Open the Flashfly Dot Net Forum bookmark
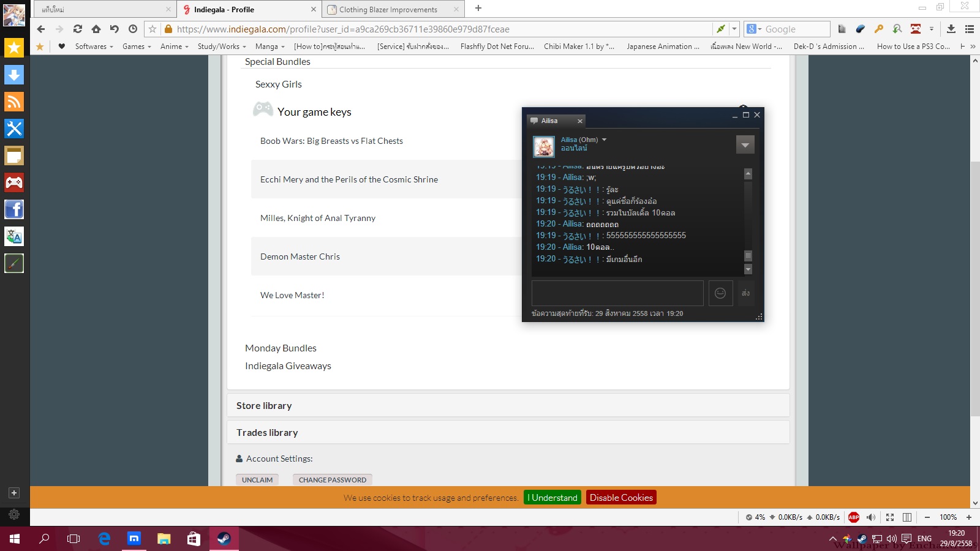The image size is (980, 551). click(497, 47)
